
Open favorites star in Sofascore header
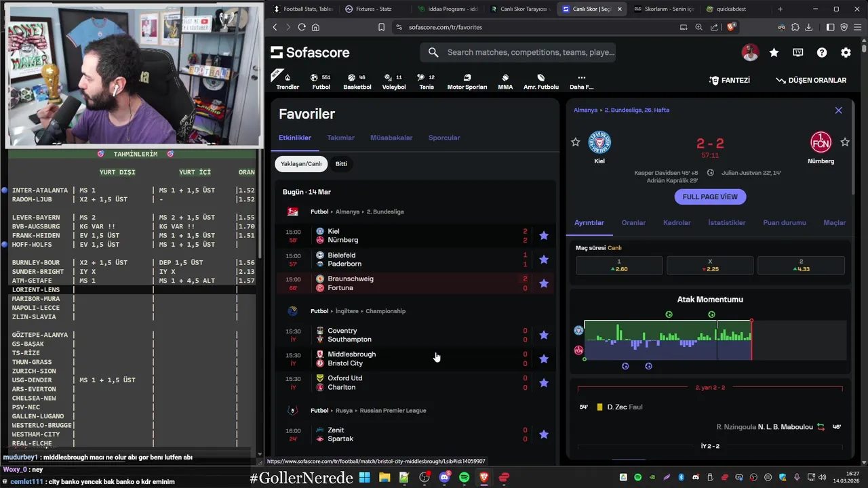tap(774, 52)
